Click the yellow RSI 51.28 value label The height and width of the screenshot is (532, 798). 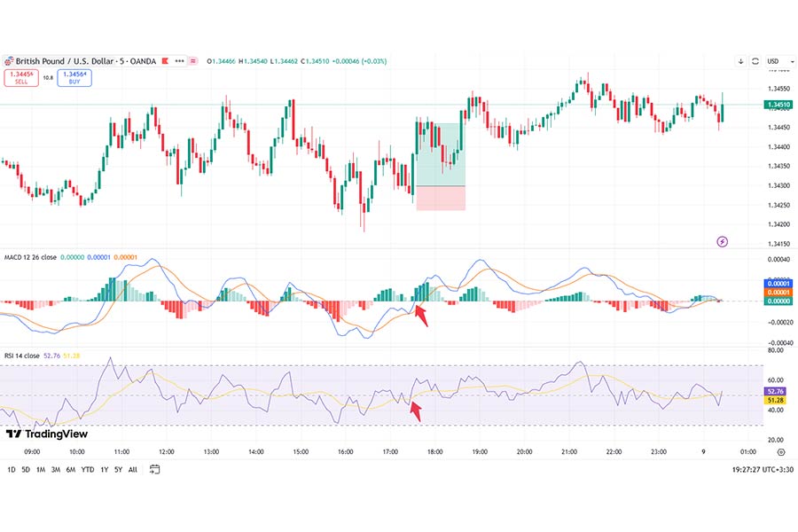point(775,401)
